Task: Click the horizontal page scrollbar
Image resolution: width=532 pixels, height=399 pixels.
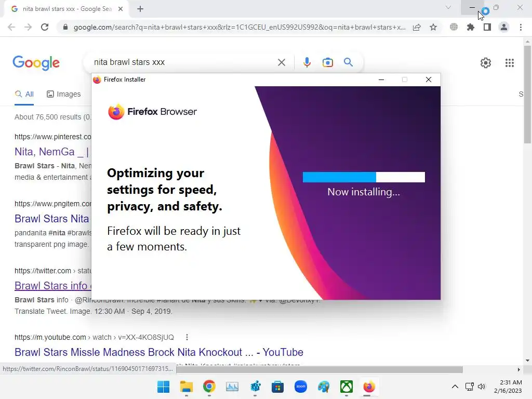Action: point(320,369)
